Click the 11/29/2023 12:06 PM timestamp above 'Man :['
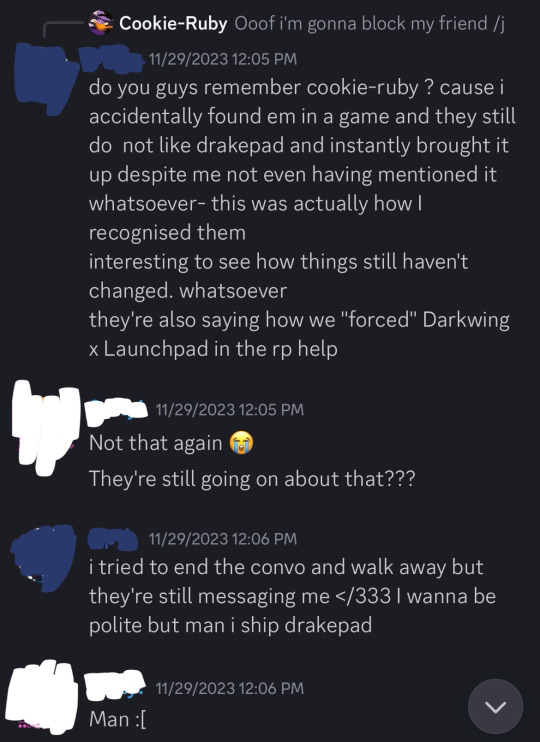Screen dimensions: 540x742 (x=230, y=688)
